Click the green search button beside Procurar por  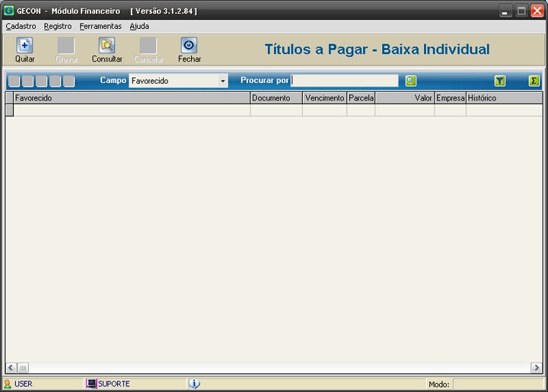(x=411, y=81)
